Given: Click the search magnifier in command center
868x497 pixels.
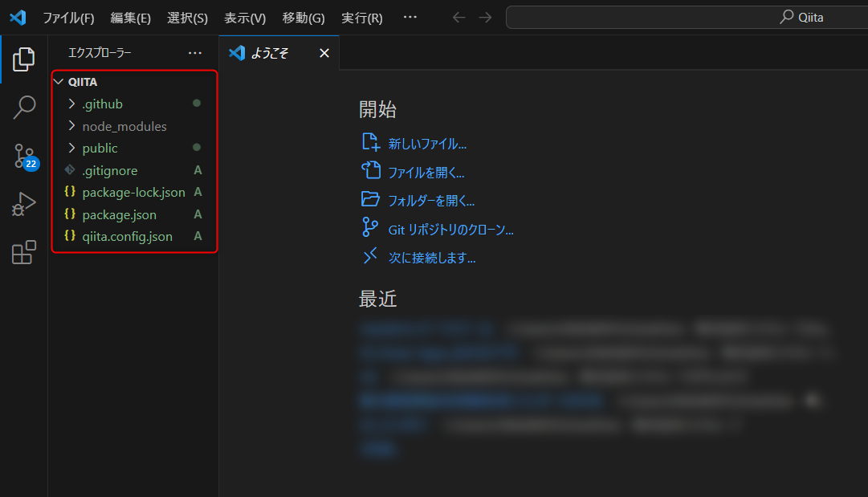Looking at the screenshot, I should coord(786,17).
